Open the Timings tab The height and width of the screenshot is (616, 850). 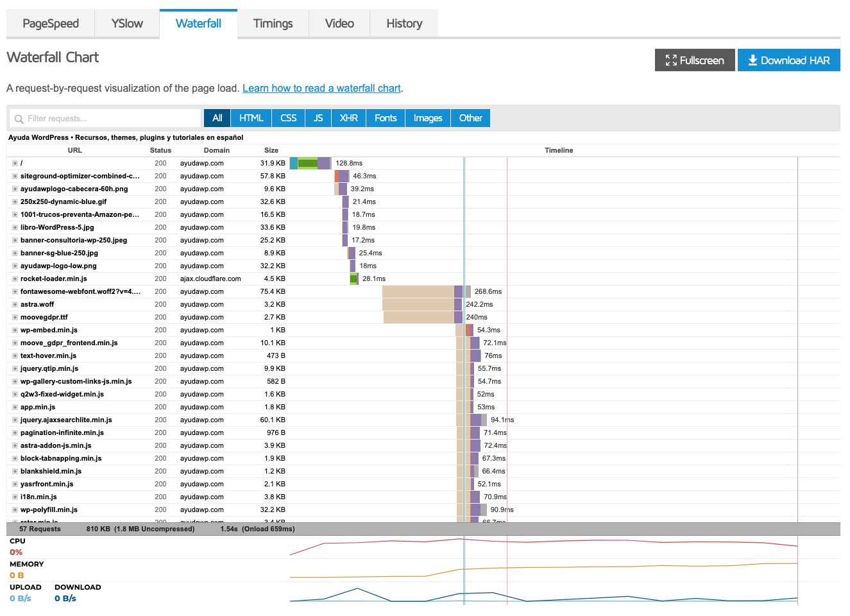[x=273, y=24]
